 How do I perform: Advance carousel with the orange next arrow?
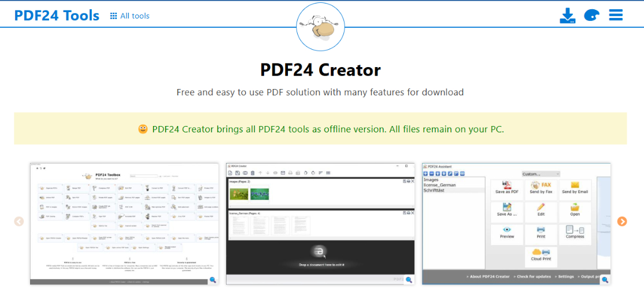(622, 222)
